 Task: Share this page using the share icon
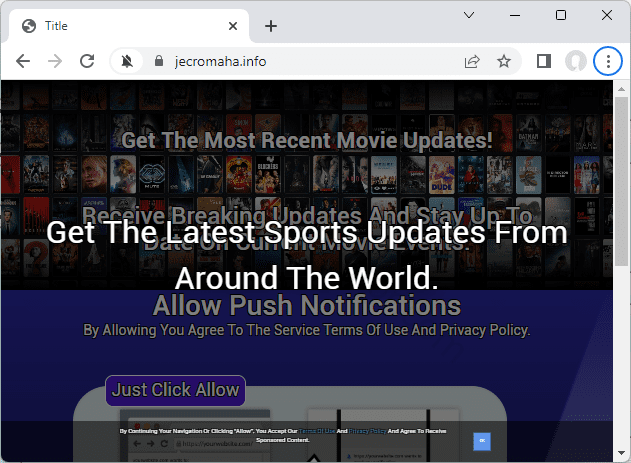pos(471,61)
